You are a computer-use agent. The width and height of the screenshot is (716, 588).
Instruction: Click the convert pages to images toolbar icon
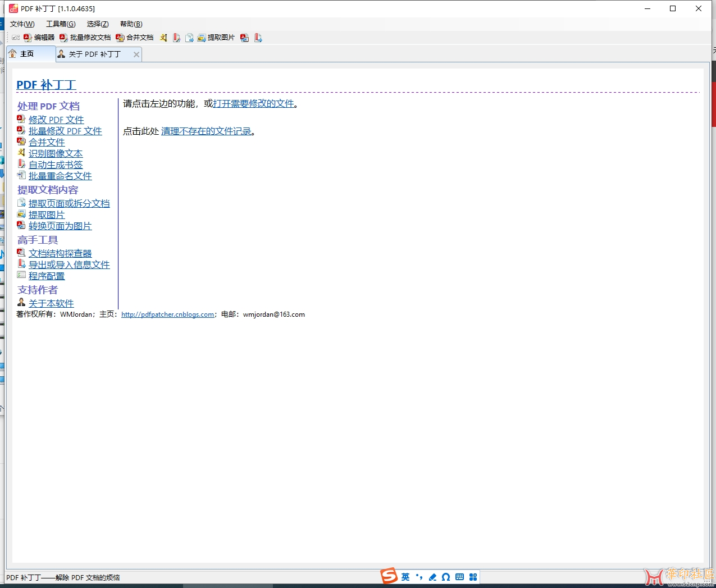point(244,38)
